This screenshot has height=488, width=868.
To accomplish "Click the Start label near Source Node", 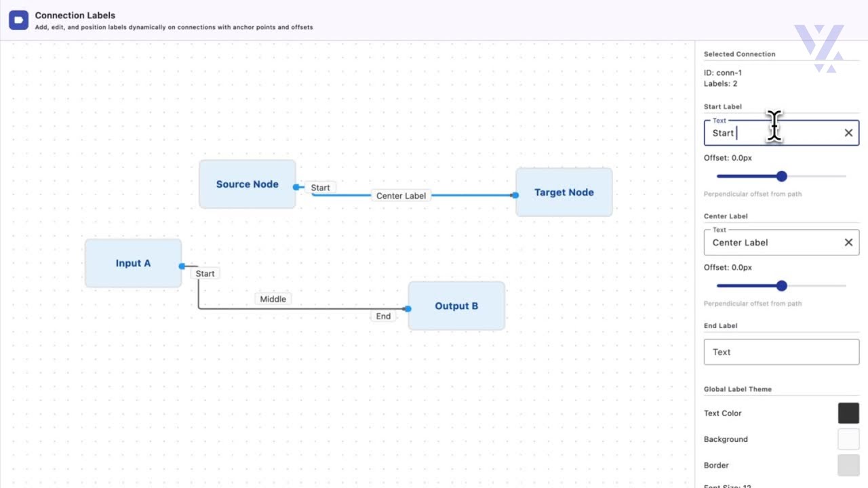I will pos(320,188).
